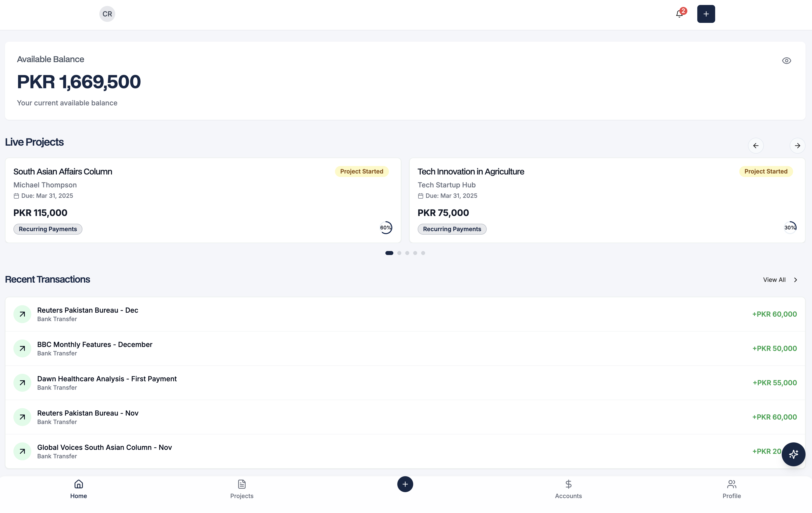Screen dimensions: 812x513
Task: Go to previous live projects with left arrow
Action: (756, 145)
